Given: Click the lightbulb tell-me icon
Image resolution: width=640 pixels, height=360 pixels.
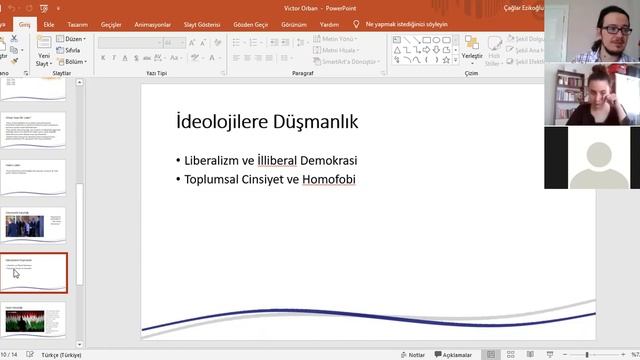Looking at the screenshot, I should tap(356, 24).
